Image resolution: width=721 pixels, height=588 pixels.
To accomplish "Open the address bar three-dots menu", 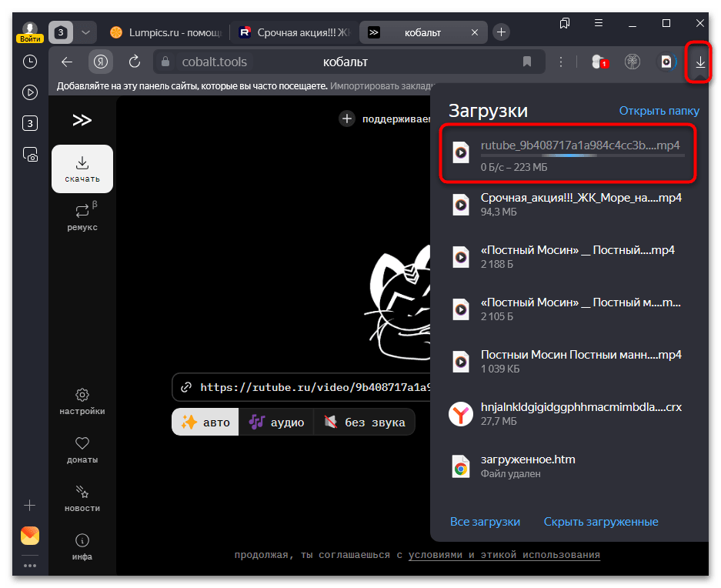I will tap(560, 62).
